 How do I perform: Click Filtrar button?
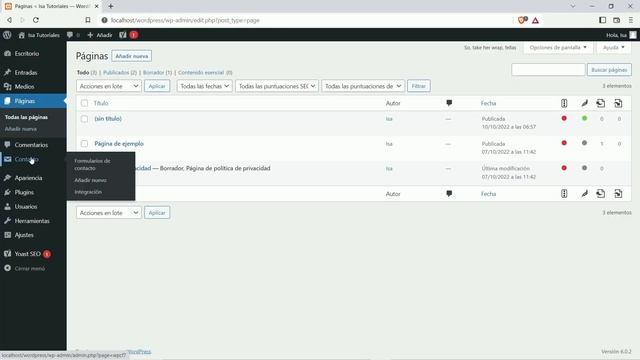(418, 86)
